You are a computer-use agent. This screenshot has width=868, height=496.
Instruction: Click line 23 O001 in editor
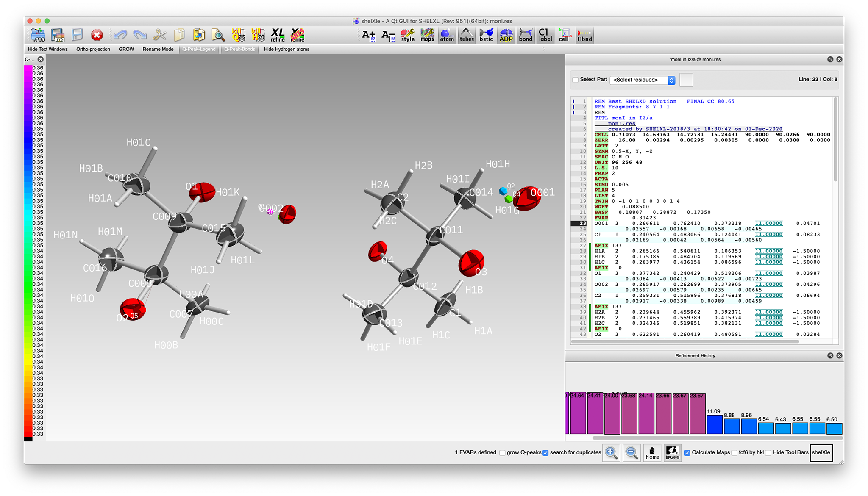[x=707, y=223]
